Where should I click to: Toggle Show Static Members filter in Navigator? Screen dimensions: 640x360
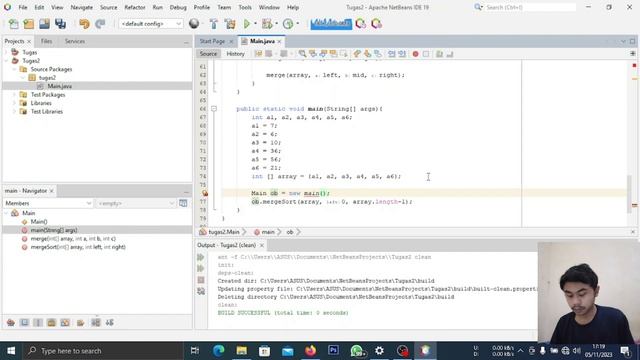click(38, 323)
